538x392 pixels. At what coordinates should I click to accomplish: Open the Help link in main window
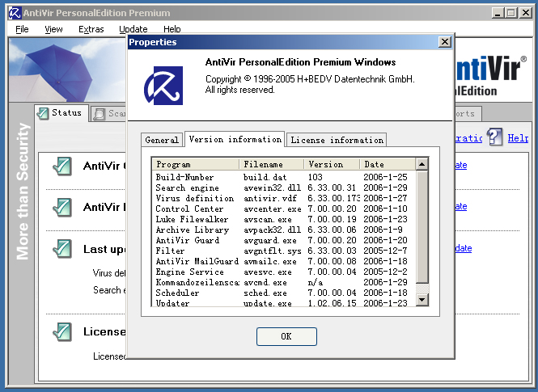click(x=518, y=138)
